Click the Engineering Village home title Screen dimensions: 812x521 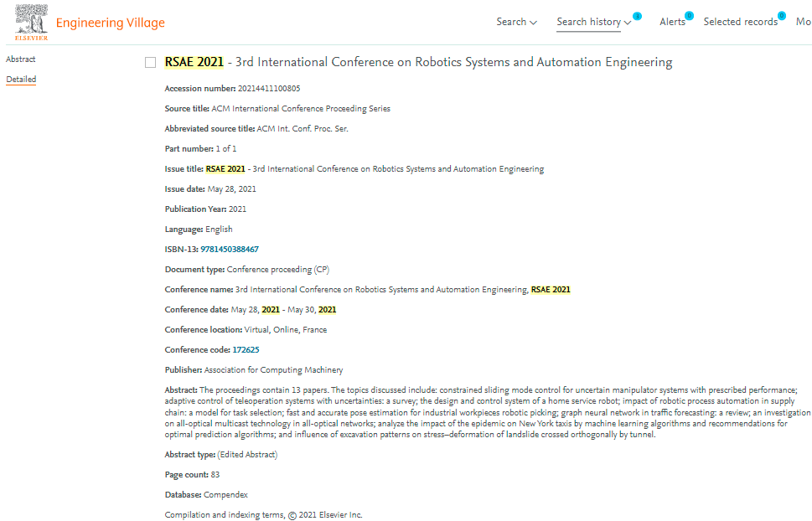[x=110, y=23]
